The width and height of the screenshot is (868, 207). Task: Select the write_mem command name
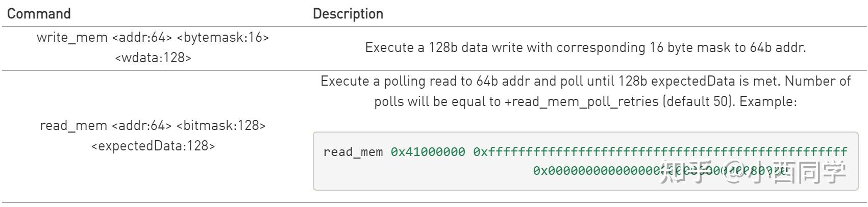[72, 37]
